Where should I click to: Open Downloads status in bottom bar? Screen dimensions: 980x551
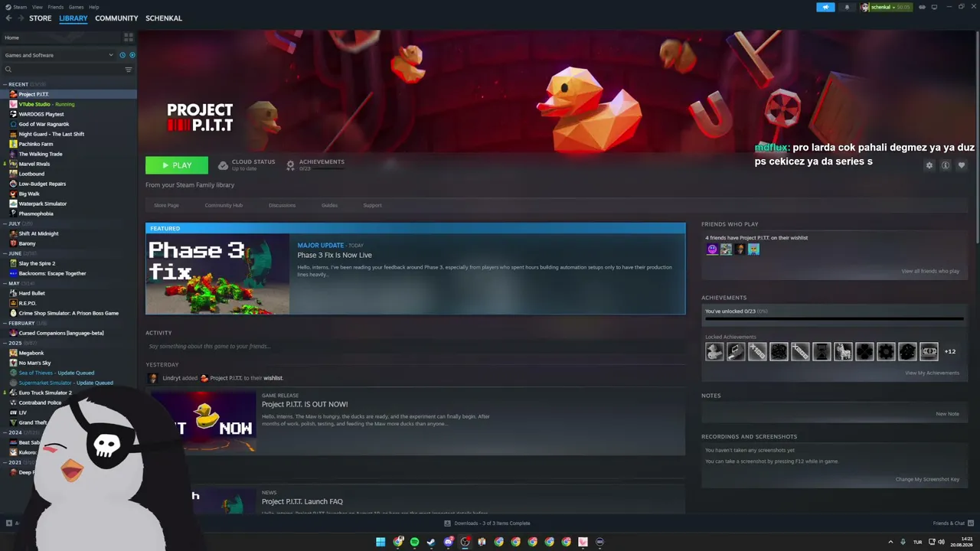[487, 523]
